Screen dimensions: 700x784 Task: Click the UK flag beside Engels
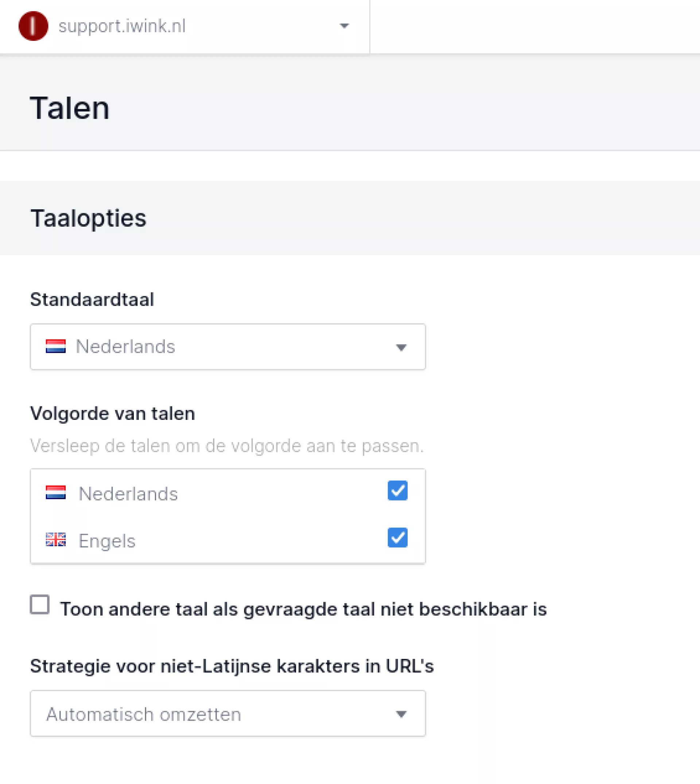56,539
